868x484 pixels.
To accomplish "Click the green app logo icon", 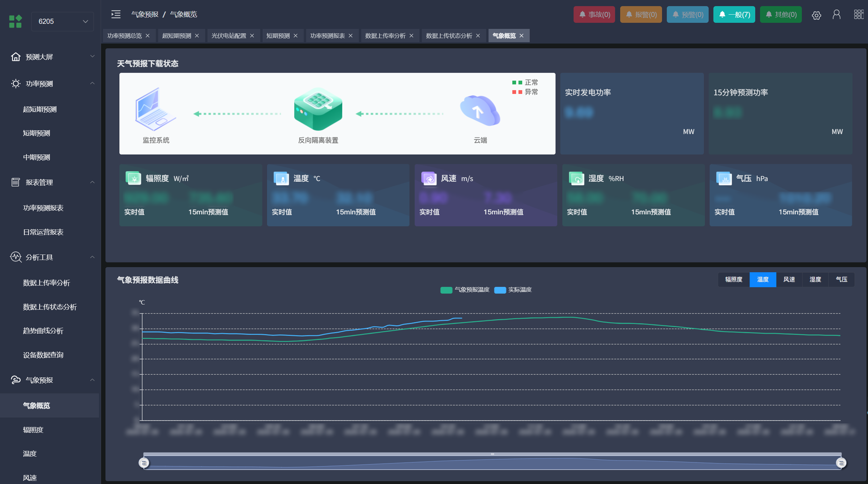I will [x=15, y=21].
